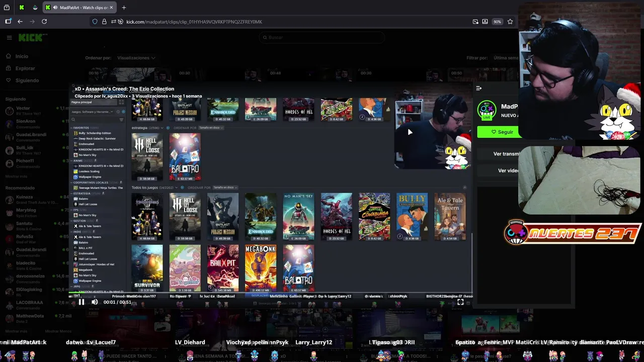Open browser downloads icon
Screen dimensions: 644x362
click(485, 22)
